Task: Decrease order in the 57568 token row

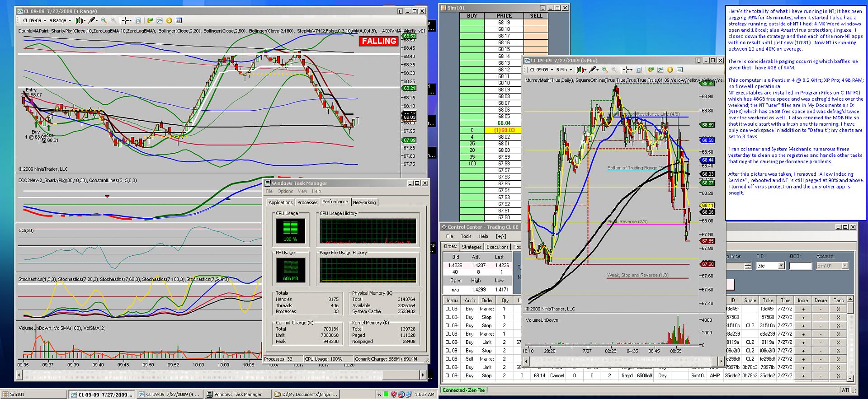Action: 821,317
